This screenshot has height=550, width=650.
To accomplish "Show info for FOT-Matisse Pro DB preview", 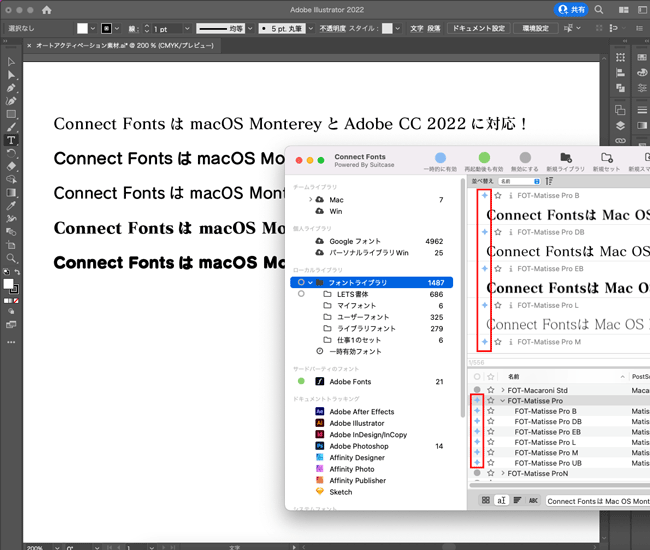I will pos(511,232).
